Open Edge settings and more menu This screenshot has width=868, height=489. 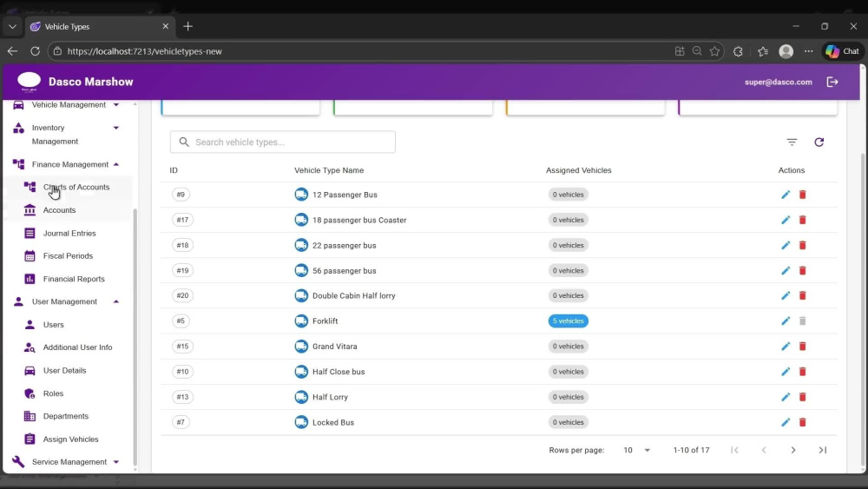pyautogui.click(x=809, y=51)
